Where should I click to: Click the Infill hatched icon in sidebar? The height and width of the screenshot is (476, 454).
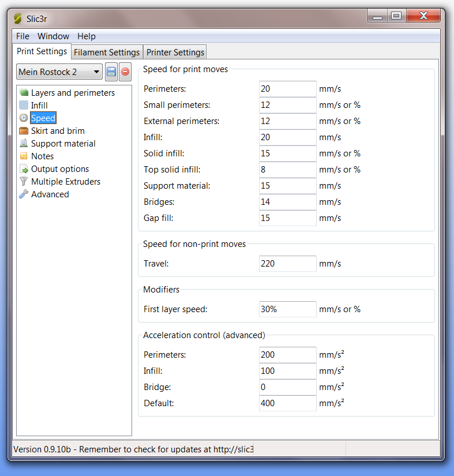click(x=24, y=105)
